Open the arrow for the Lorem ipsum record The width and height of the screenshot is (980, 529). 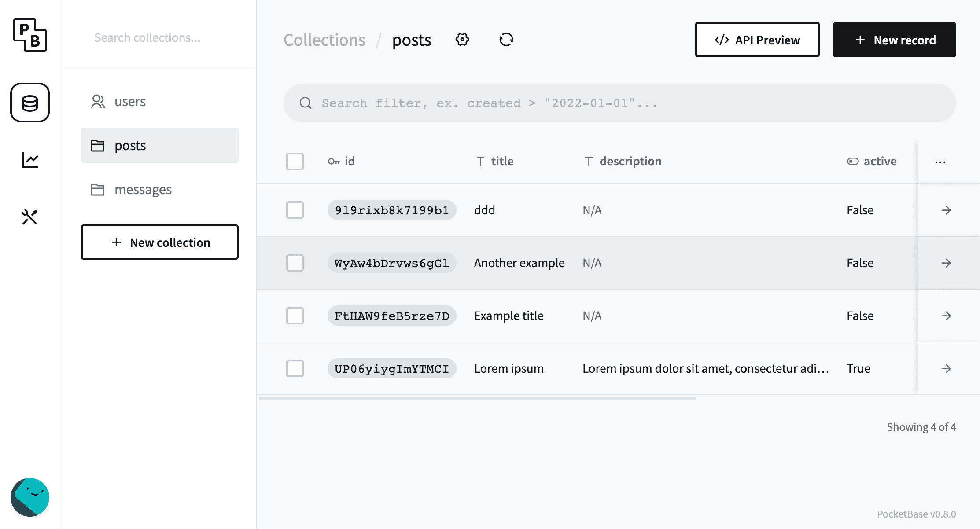(x=946, y=368)
